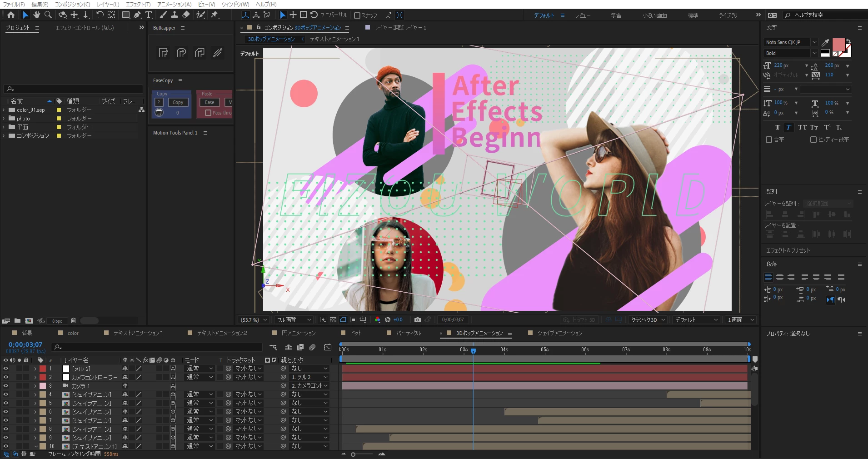Click the ドラフト 3D button
Screen dimensions: 868x459
579,320
